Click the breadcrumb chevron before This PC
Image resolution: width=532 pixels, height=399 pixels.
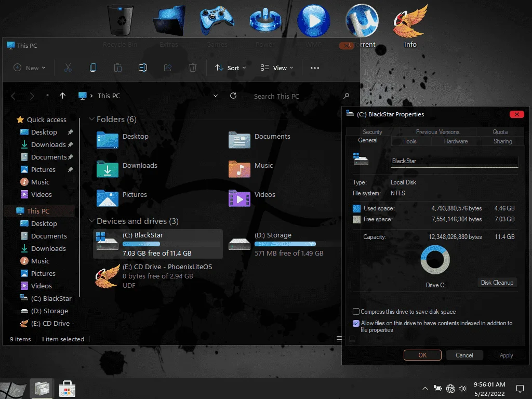[91, 96]
